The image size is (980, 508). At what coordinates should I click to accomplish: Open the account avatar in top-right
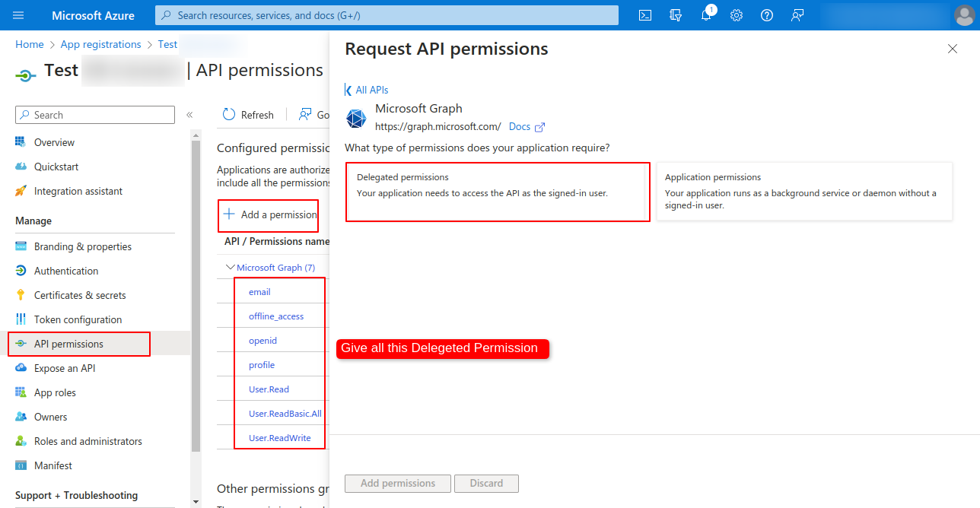point(965,15)
